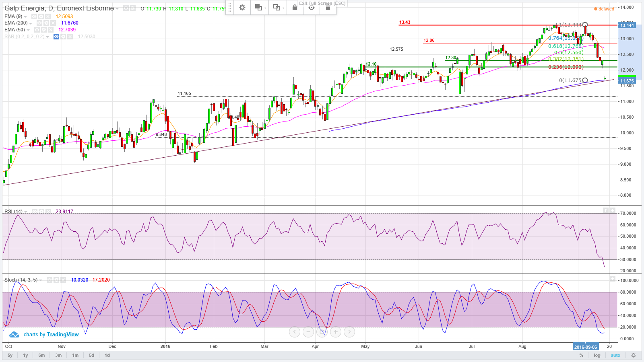Zoom in using the plus chart control
This screenshot has height=362, width=644.
coord(336,332)
